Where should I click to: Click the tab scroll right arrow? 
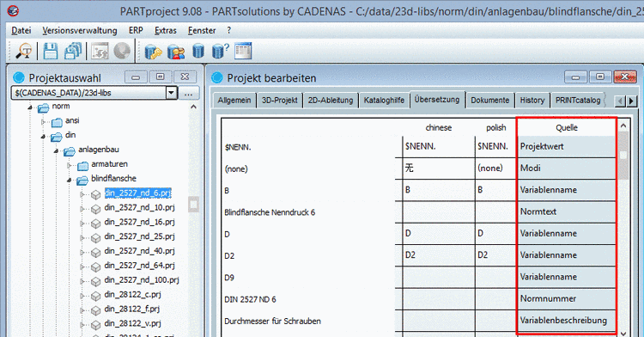pyautogui.click(x=632, y=101)
